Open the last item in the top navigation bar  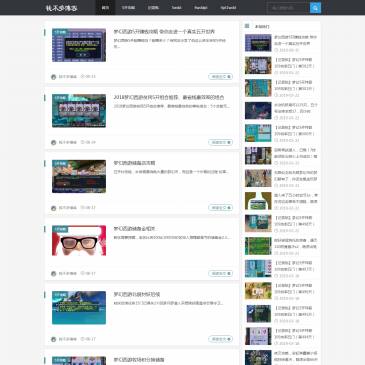[228, 7]
